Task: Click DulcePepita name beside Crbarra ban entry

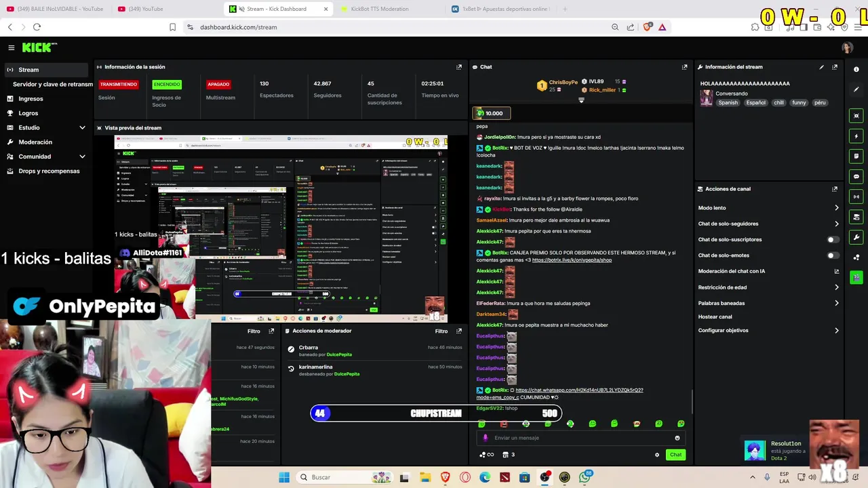Action: pyautogui.click(x=339, y=354)
